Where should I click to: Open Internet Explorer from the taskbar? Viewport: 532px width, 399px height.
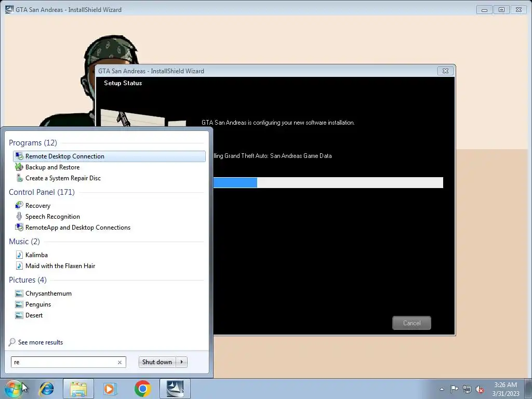pyautogui.click(x=46, y=389)
